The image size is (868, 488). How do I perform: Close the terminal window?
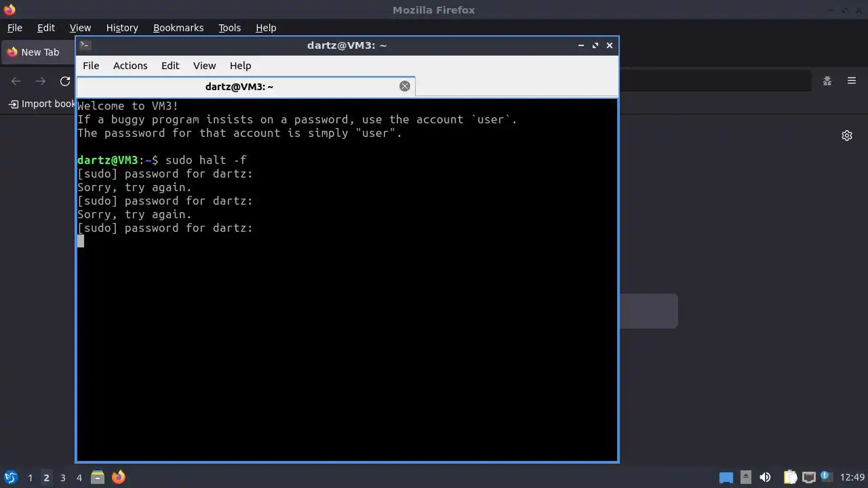(x=610, y=45)
